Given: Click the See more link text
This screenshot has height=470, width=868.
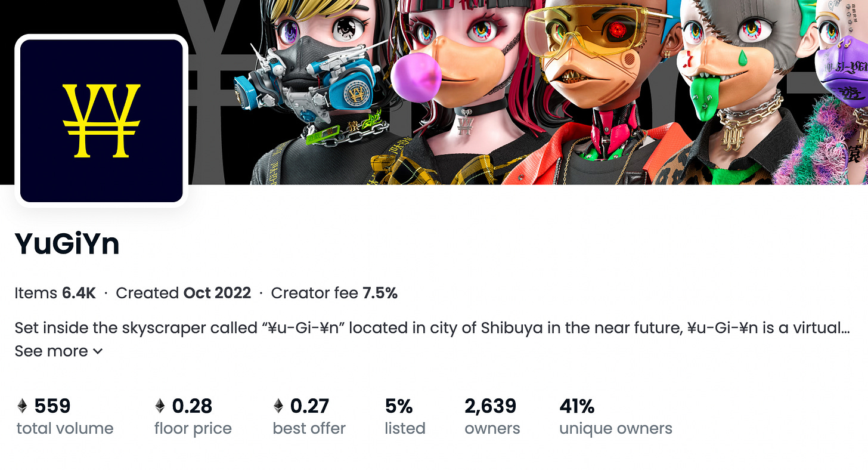Looking at the screenshot, I should [x=51, y=351].
